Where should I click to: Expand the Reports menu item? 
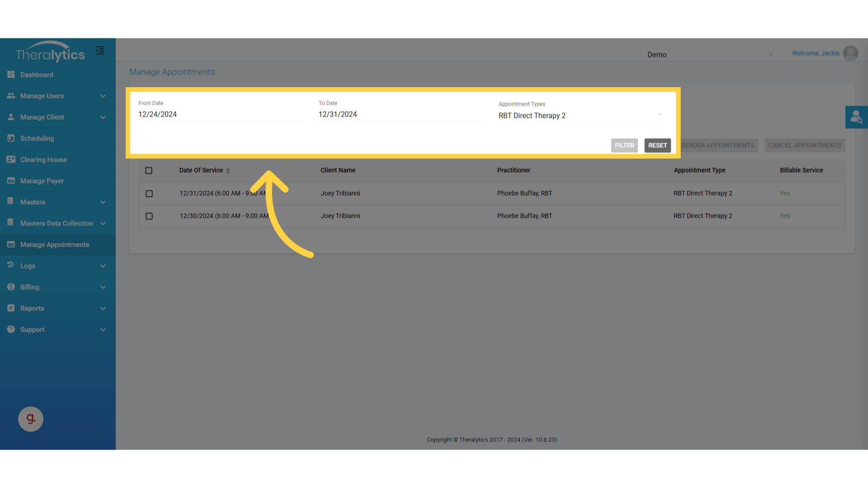click(32, 308)
